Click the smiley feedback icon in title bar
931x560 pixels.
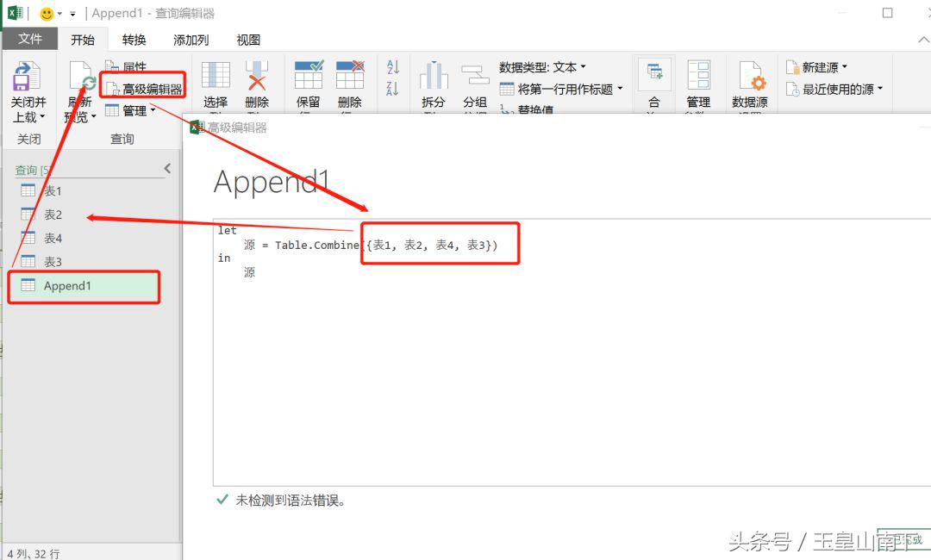pos(47,13)
